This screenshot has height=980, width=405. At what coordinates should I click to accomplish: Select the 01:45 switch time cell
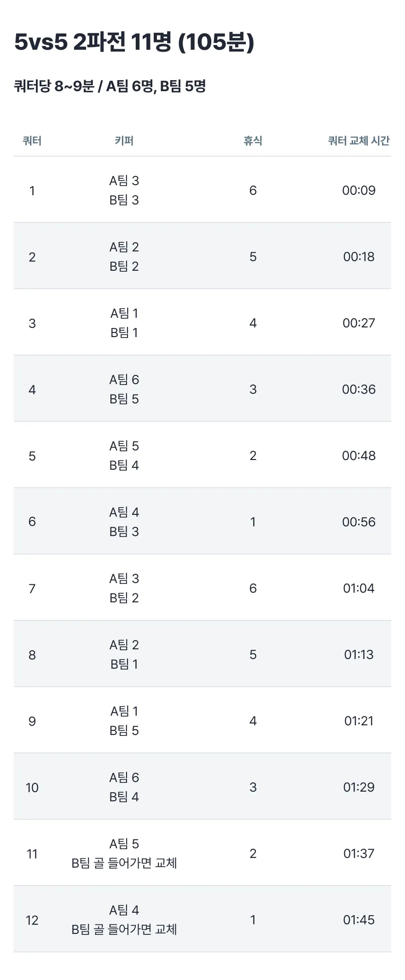[359, 920]
